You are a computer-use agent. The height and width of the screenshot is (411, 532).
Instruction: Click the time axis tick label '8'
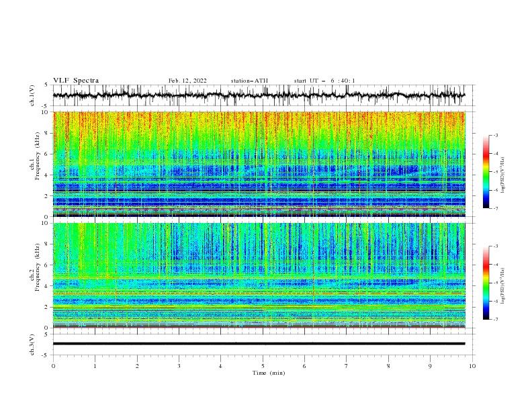(x=388, y=366)
